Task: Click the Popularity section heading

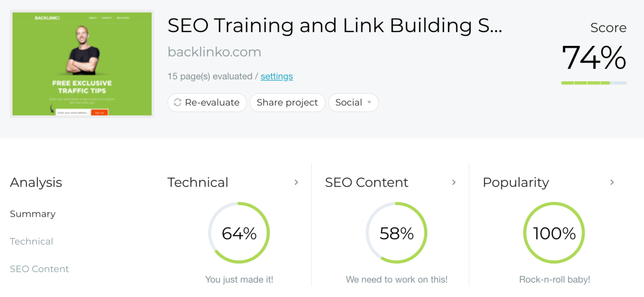Action: point(515,182)
